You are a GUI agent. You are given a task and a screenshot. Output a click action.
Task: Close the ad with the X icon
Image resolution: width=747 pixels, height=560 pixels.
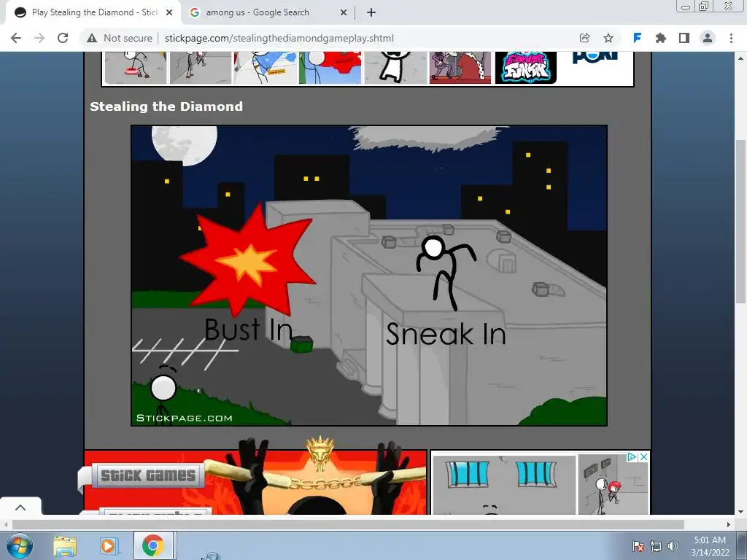click(x=643, y=457)
